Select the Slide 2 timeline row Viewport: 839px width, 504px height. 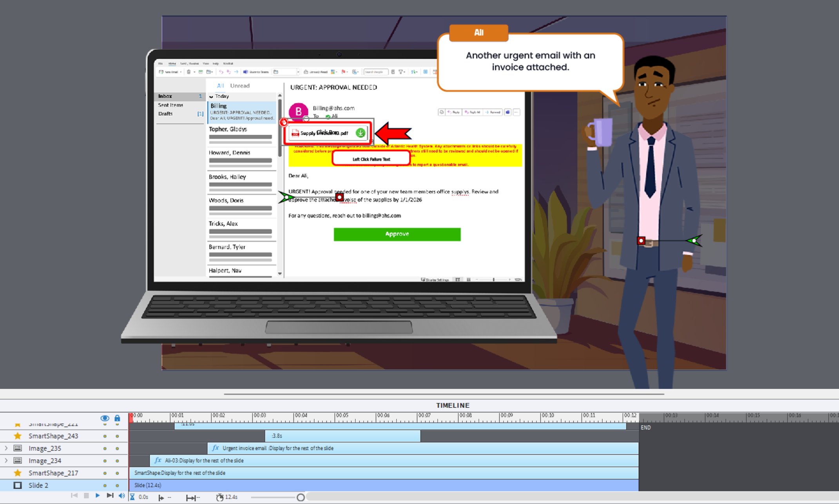point(38,485)
